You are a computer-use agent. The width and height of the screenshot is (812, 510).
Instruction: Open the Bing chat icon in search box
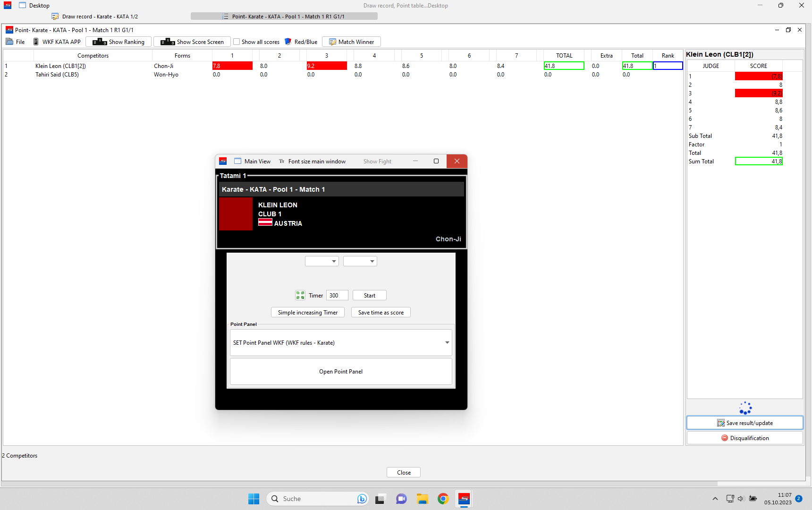coord(362,499)
